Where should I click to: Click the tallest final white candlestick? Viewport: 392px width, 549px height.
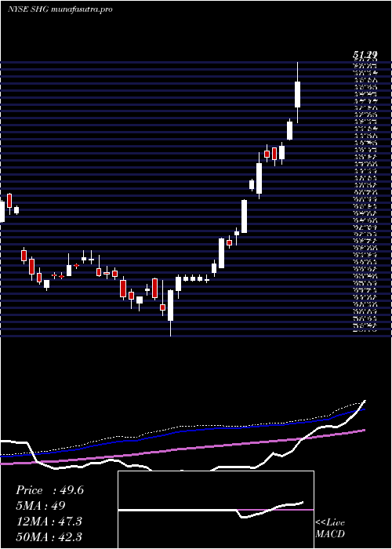297,94
